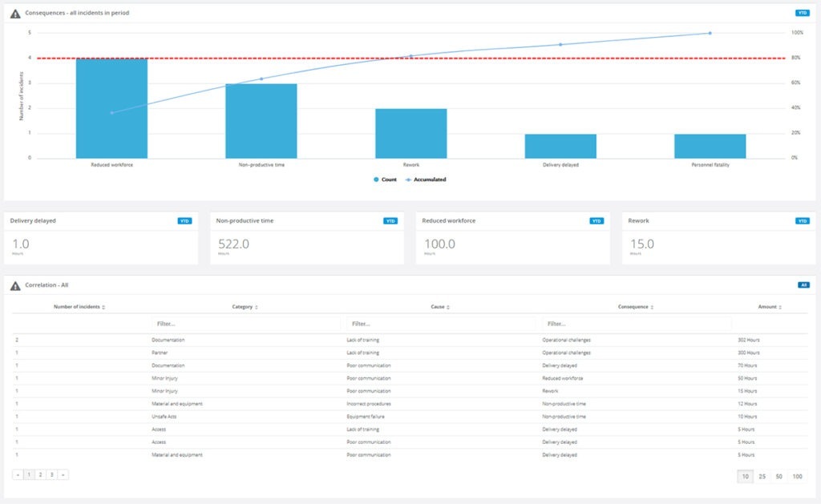
Task: Click the next page arrow
Action: 63,474
